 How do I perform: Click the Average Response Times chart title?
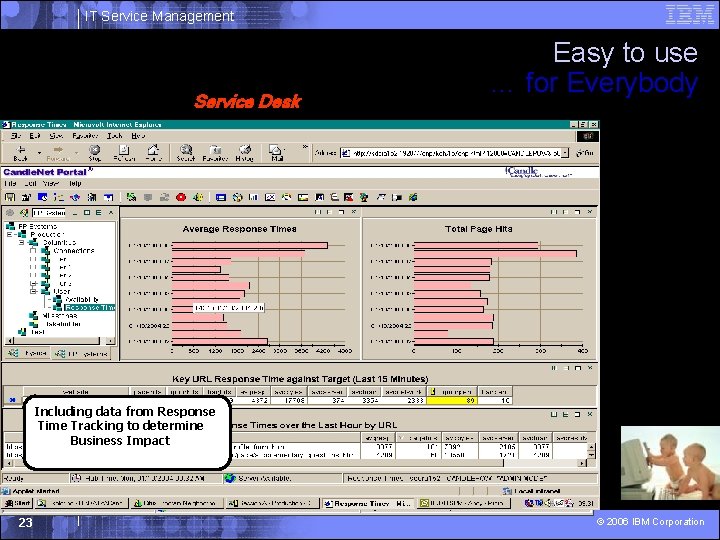(239, 229)
